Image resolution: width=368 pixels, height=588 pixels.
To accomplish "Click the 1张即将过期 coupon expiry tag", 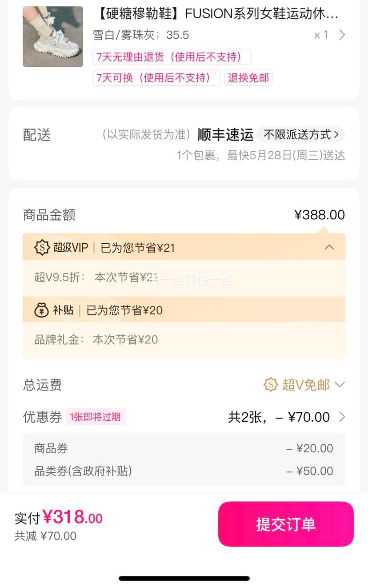I will [x=96, y=417].
